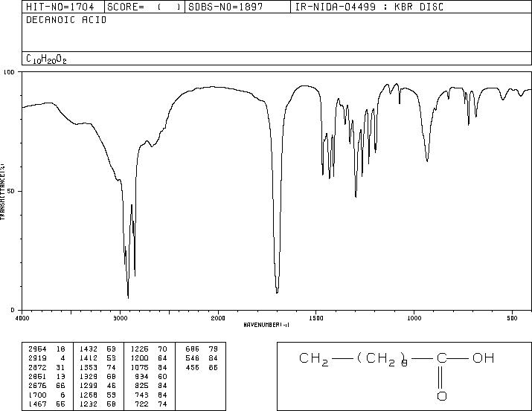
Task: Click transmittance value beside 934
Action: (x=162, y=376)
